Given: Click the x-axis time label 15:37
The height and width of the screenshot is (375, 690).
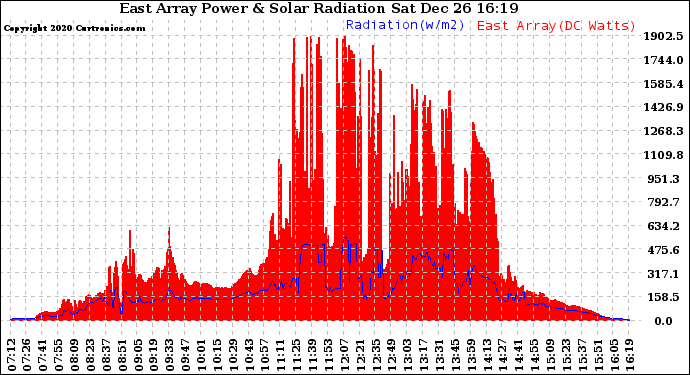Looking at the screenshot, I should (x=582, y=355).
